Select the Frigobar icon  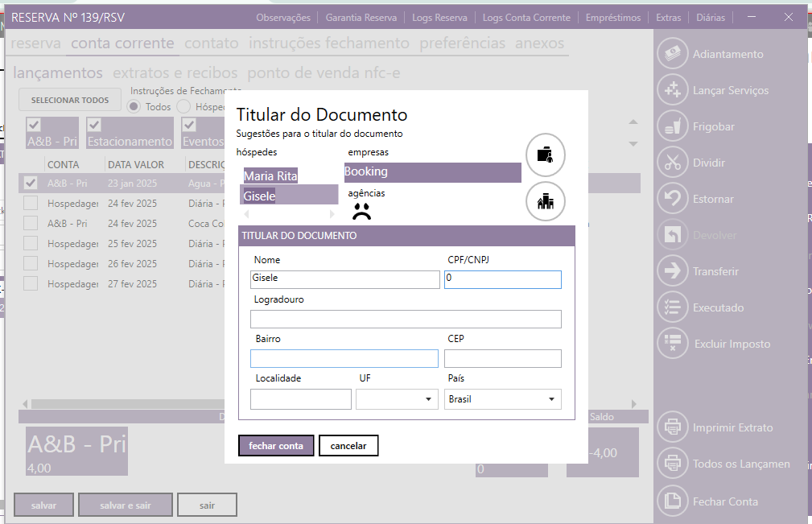click(673, 126)
